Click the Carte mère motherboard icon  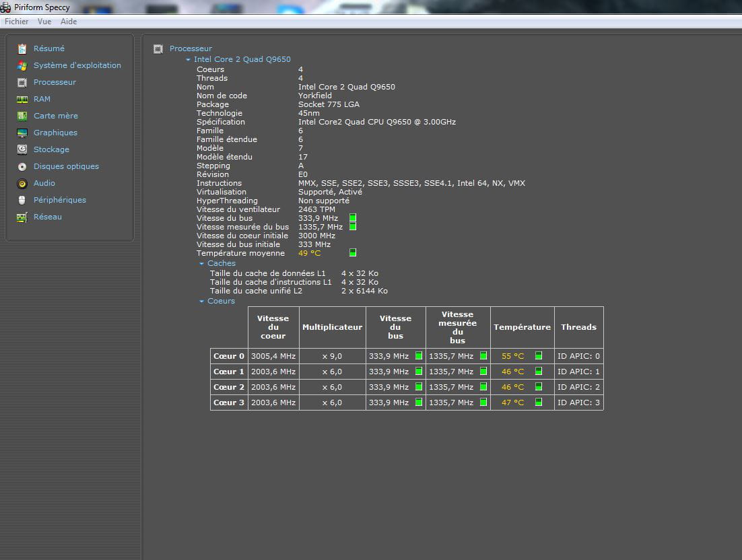pyautogui.click(x=22, y=116)
